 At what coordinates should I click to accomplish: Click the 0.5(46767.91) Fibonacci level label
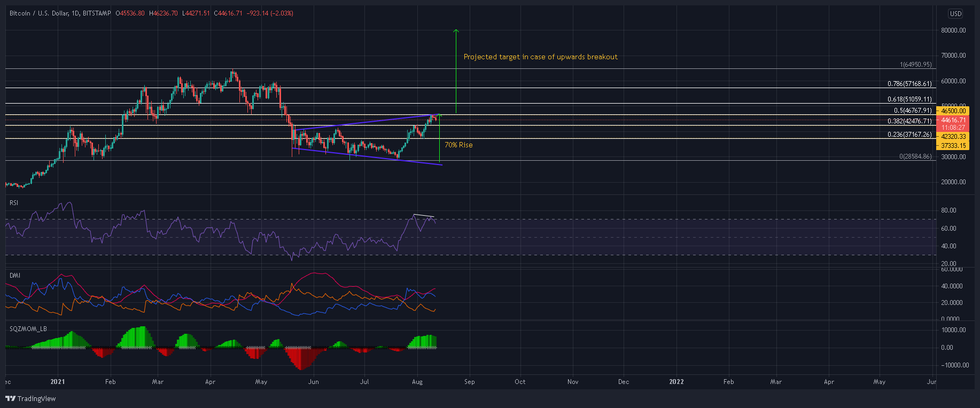(x=913, y=111)
